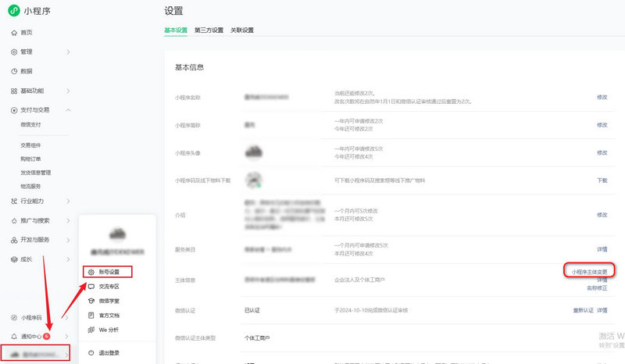
Task: Expand the 开发与服务 sidebar menu
Action: 39,240
